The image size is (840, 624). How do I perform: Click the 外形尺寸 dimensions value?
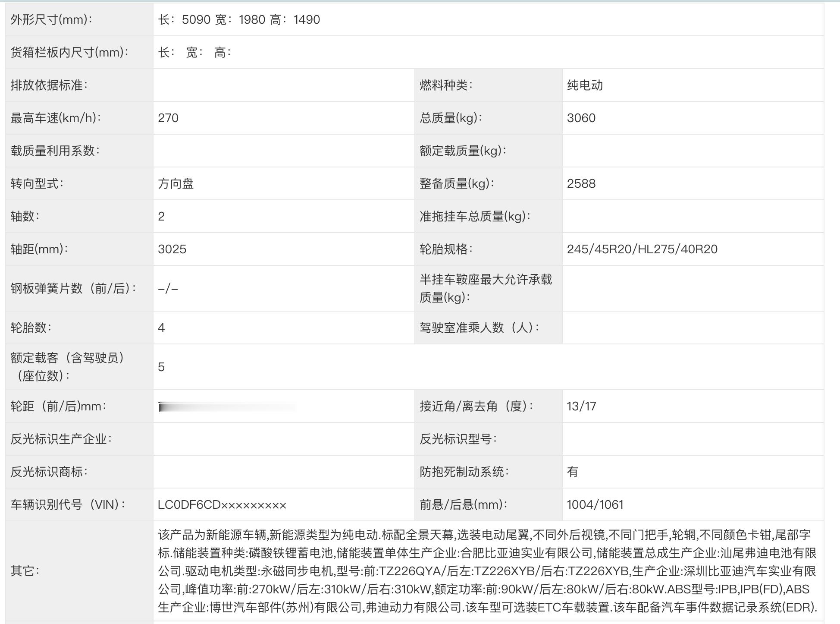pyautogui.click(x=239, y=20)
